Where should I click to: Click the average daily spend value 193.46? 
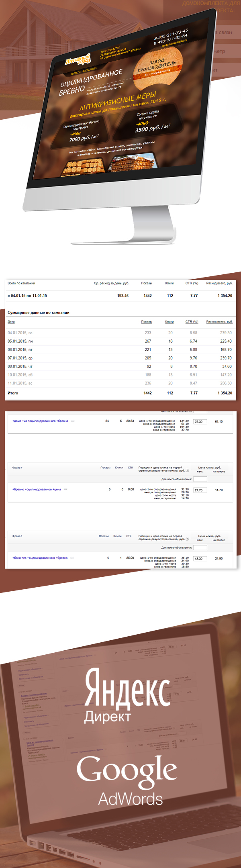tap(123, 296)
